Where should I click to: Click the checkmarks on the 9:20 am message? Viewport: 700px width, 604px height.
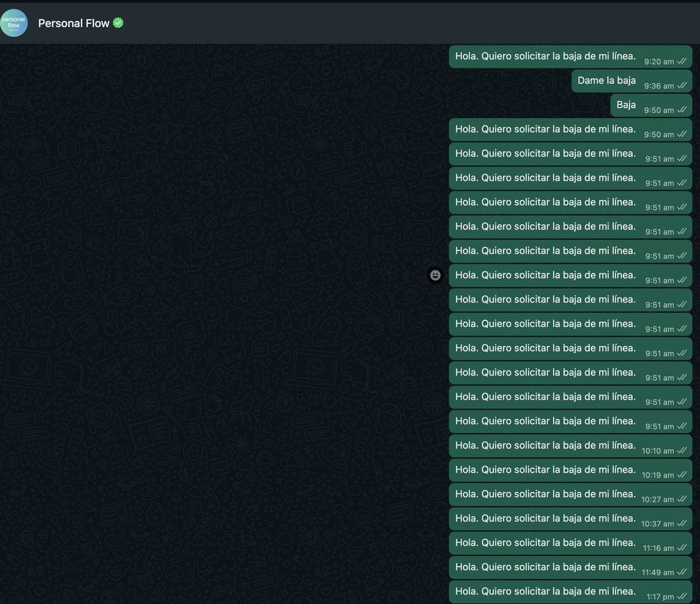click(682, 61)
